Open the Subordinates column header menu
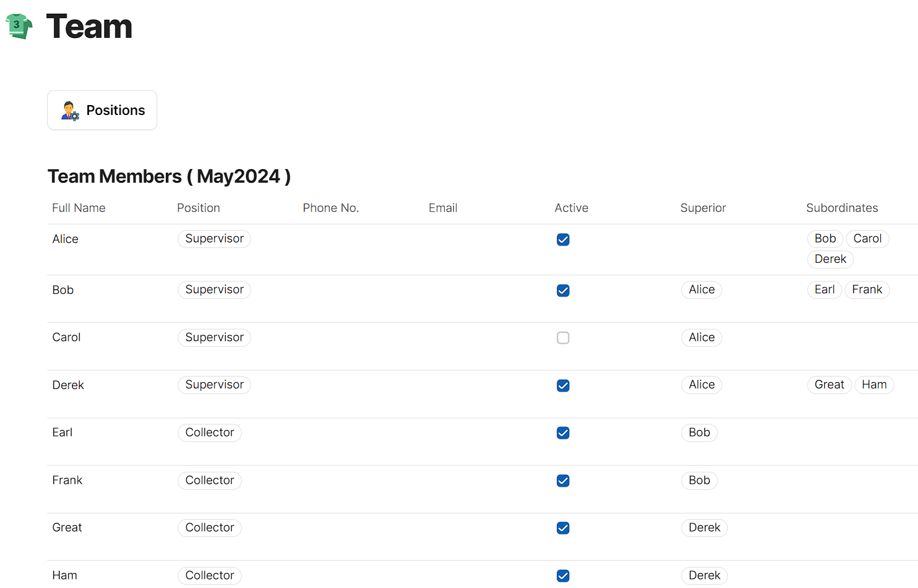 click(842, 208)
